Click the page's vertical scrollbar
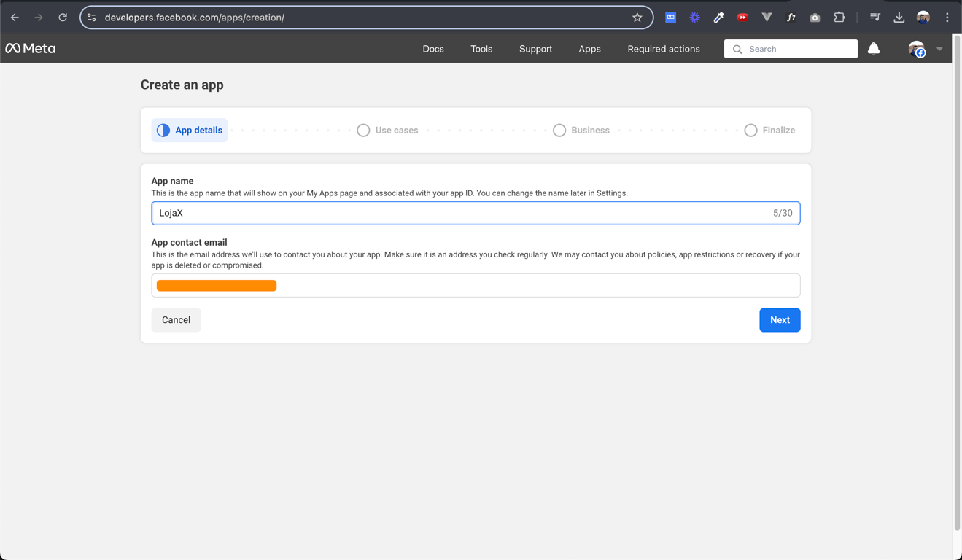 [x=957, y=283]
